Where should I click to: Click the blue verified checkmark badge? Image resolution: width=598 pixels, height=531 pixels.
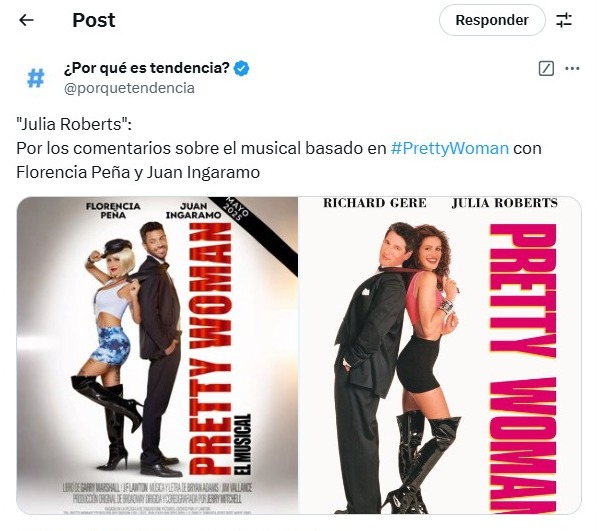pyautogui.click(x=241, y=68)
